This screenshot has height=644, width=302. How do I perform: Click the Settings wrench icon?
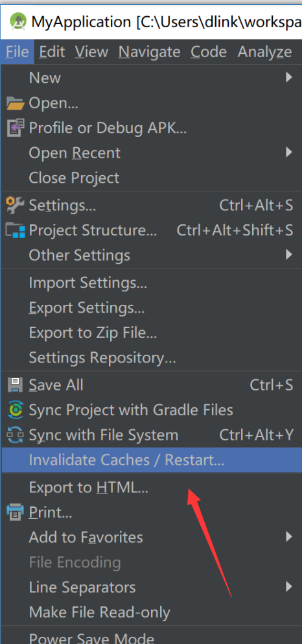(x=16, y=205)
